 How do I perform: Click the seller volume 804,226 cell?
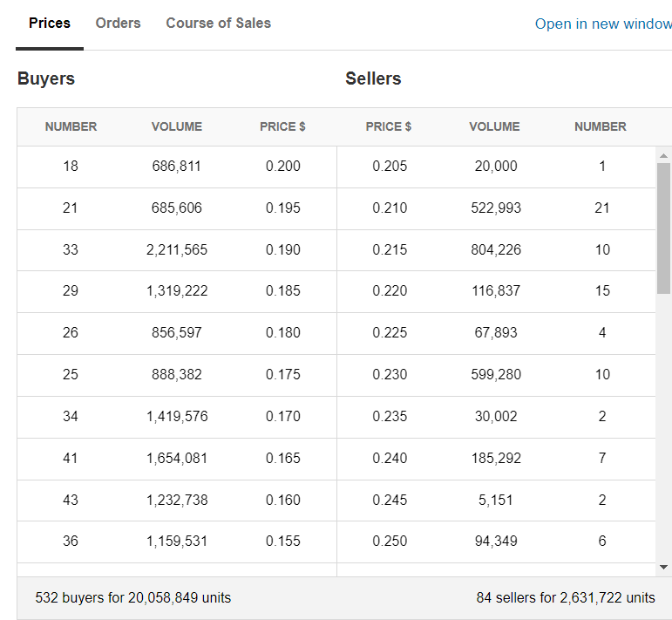click(x=496, y=249)
